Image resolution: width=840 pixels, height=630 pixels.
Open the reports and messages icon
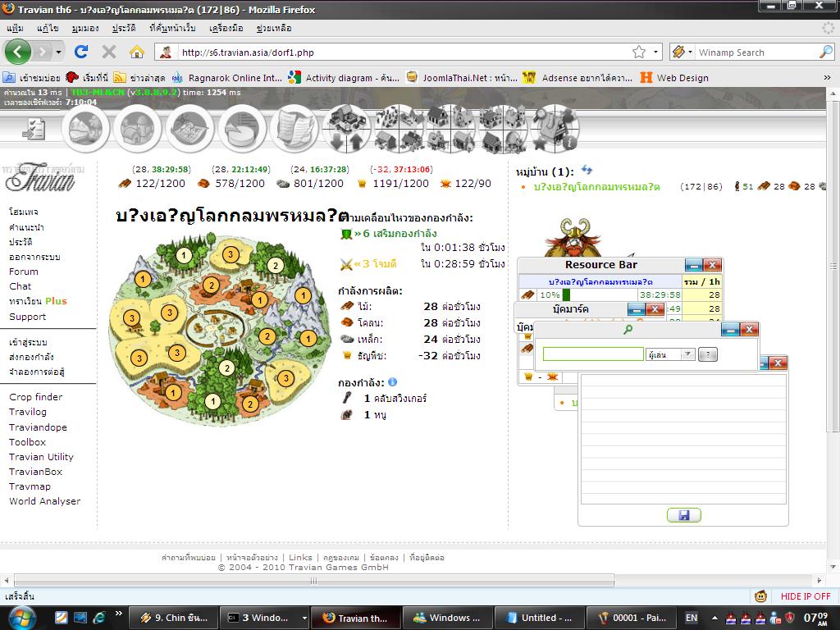pos(294,129)
